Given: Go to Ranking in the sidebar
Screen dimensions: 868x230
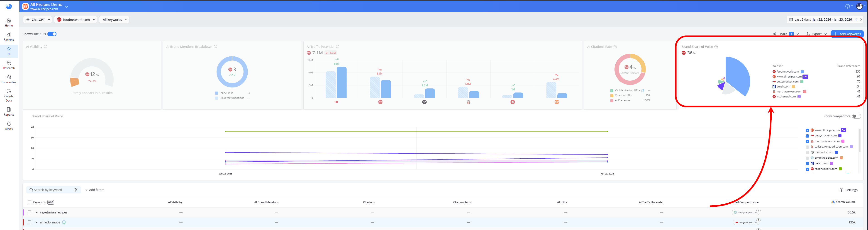Looking at the screenshot, I should pos(9,37).
